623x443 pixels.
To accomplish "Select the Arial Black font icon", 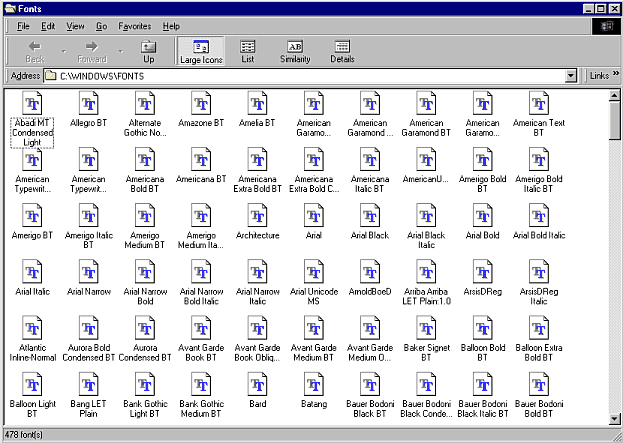I will pos(370,222).
